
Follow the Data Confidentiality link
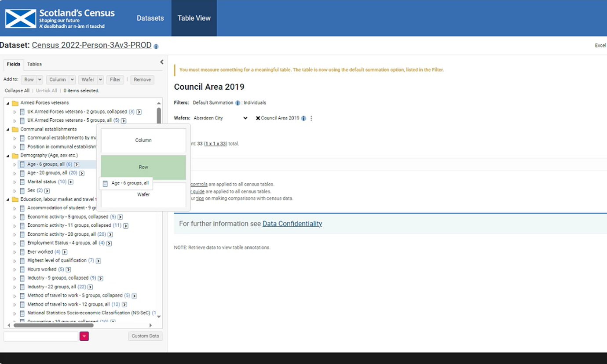[x=292, y=224]
